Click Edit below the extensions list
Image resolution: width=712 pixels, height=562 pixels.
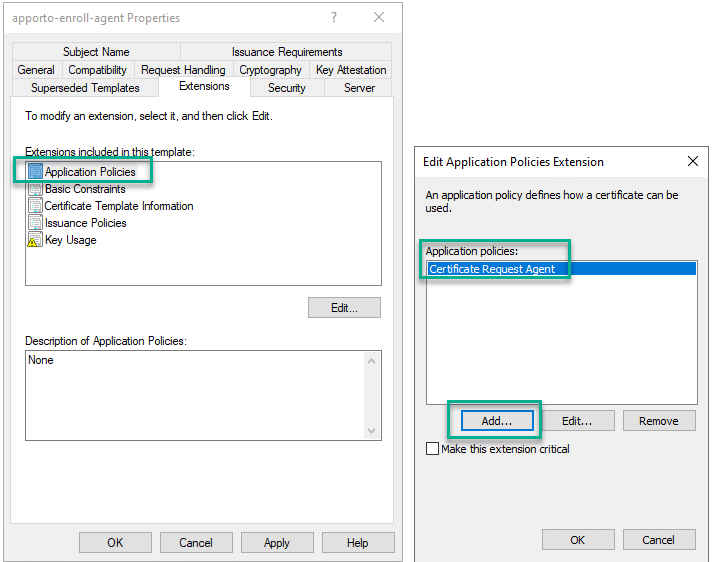tap(344, 308)
